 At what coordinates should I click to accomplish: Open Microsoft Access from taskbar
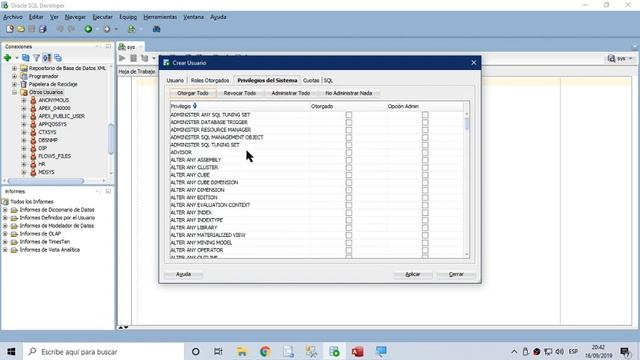[x=358, y=351]
